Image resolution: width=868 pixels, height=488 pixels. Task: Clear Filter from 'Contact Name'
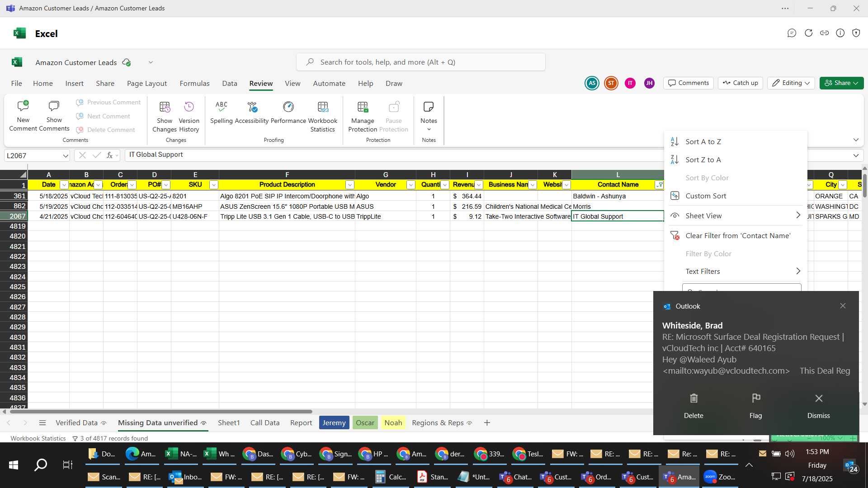[x=736, y=236]
